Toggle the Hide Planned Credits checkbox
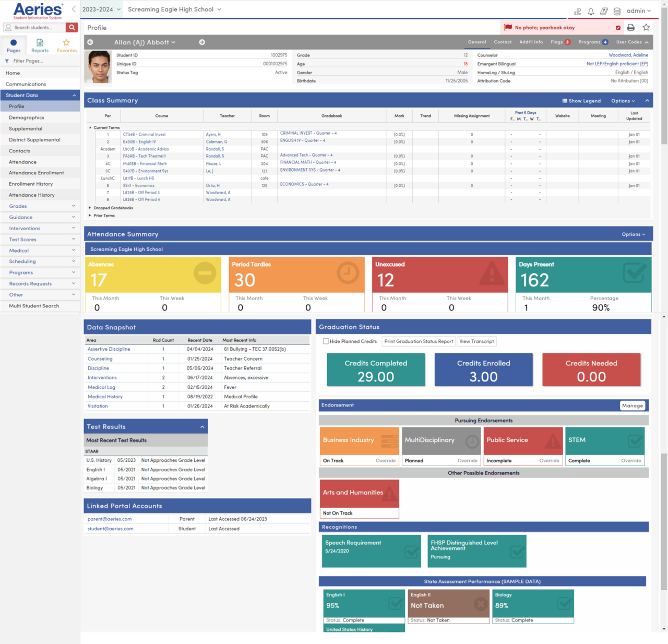Image resolution: width=668 pixels, height=644 pixels. pos(326,341)
